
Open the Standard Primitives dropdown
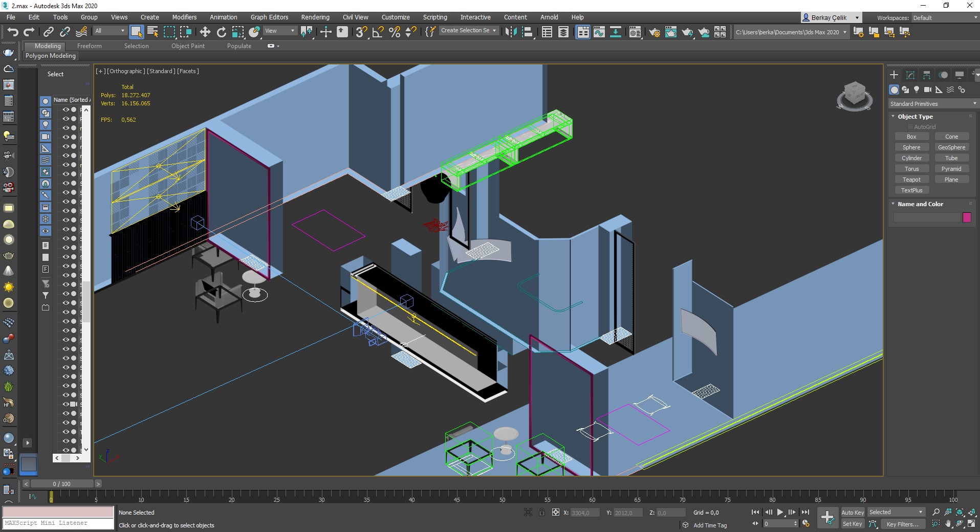932,104
